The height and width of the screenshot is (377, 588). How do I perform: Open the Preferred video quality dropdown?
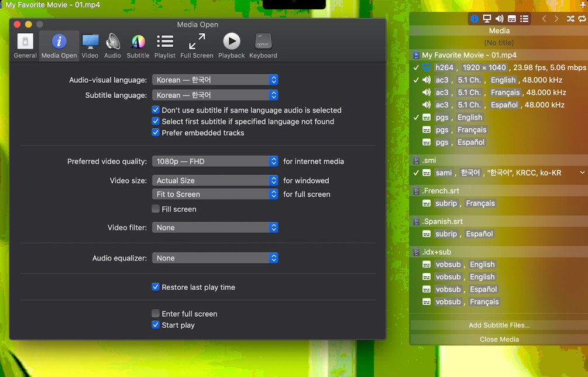tap(215, 162)
